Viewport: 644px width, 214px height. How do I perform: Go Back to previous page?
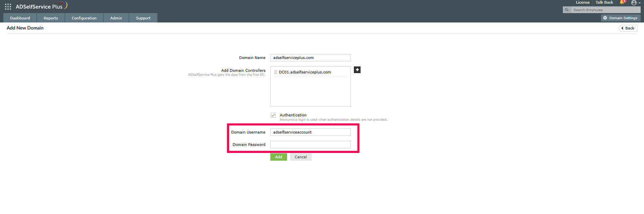click(628, 28)
